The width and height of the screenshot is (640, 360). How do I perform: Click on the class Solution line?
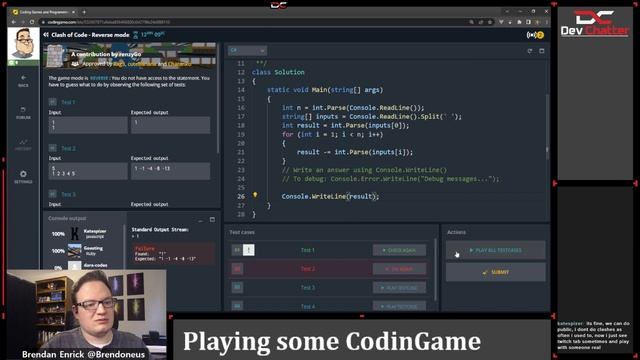pyautogui.click(x=278, y=72)
